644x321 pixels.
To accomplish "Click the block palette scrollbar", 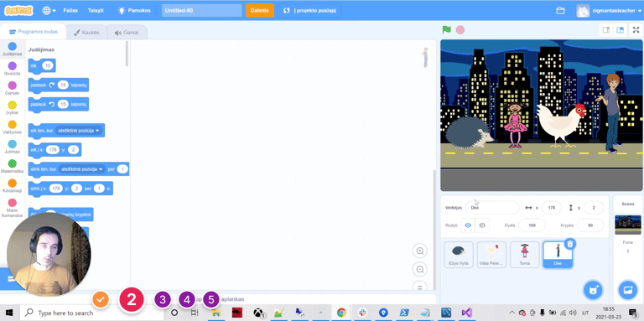I will pos(127,54).
